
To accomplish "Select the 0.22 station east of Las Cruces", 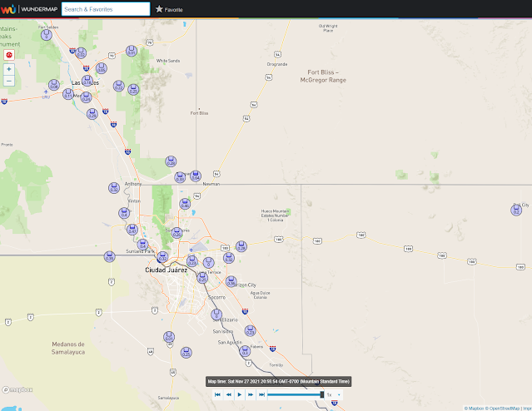I will point(119,86).
